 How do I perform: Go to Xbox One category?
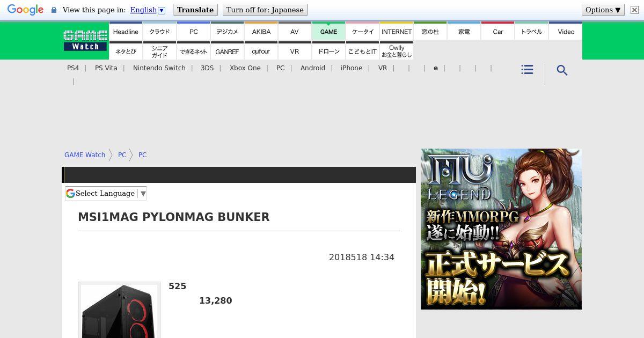(245, 68)
